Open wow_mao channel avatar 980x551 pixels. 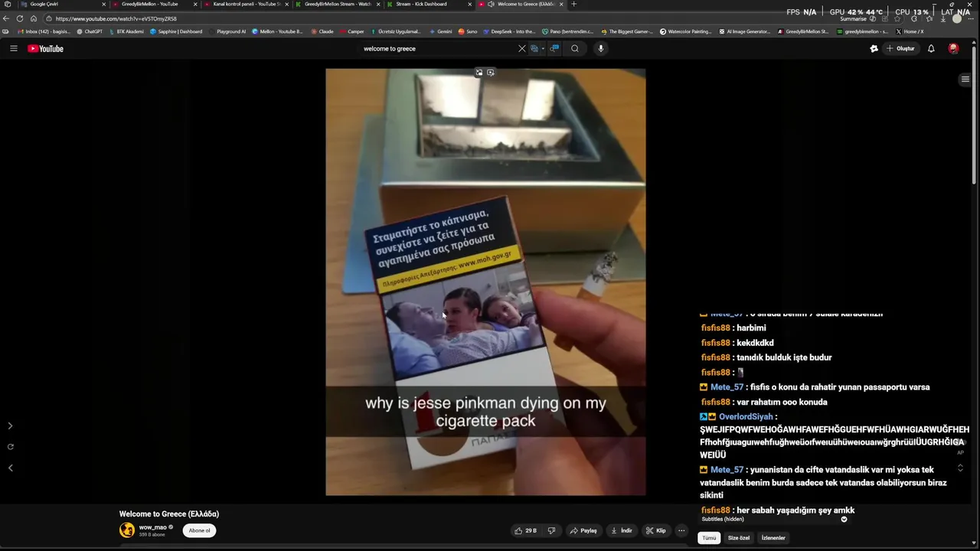point(127,530)
